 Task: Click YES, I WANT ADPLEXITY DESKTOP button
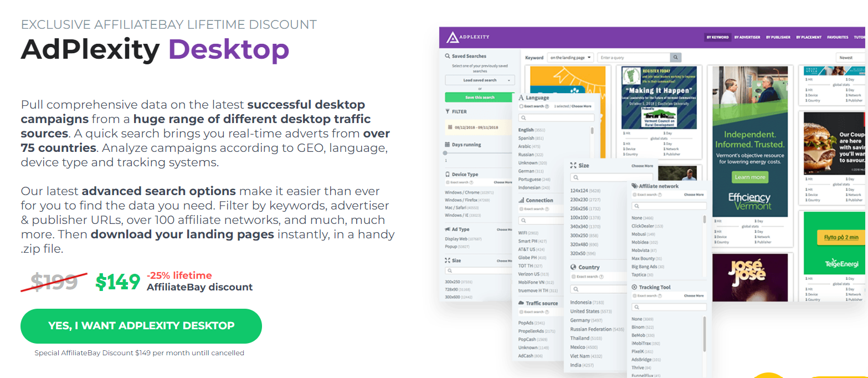(x=141, y=326)
